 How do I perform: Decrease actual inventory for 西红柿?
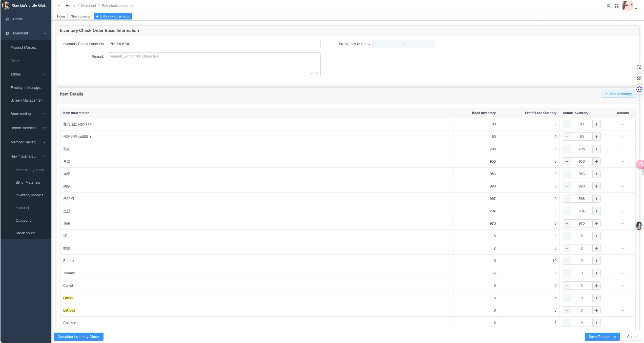[x=567, y=199]
